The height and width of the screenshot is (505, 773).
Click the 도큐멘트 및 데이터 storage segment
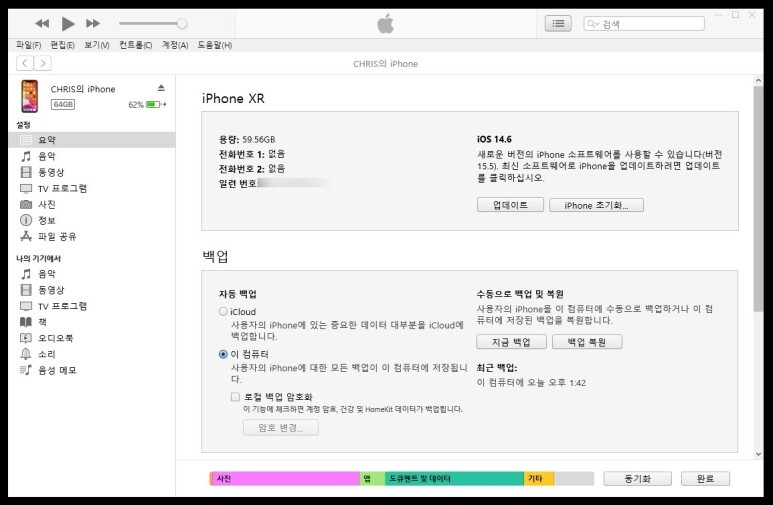(454, 478)
